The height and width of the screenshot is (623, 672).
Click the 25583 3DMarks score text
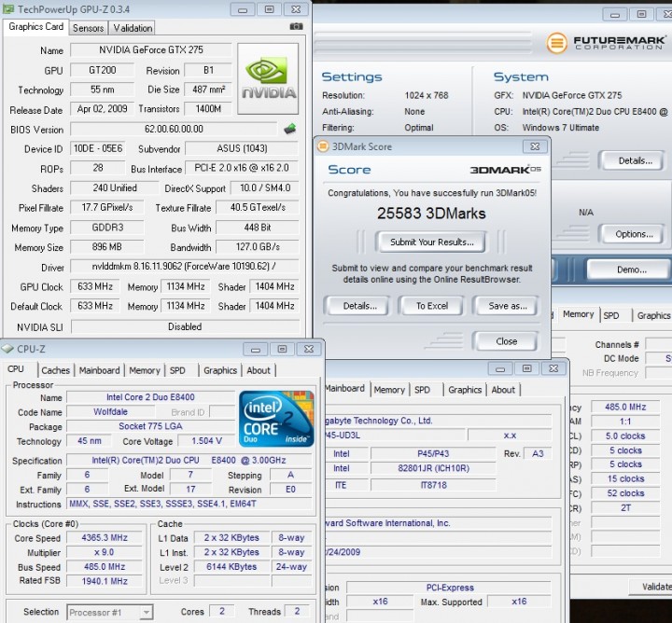point(431,214)
